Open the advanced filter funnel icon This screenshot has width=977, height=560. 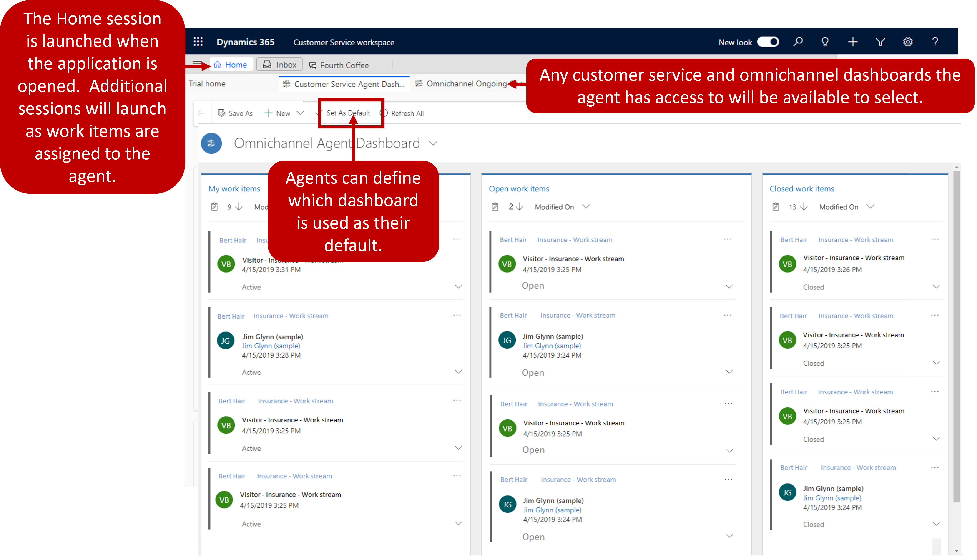click(881, 42)
